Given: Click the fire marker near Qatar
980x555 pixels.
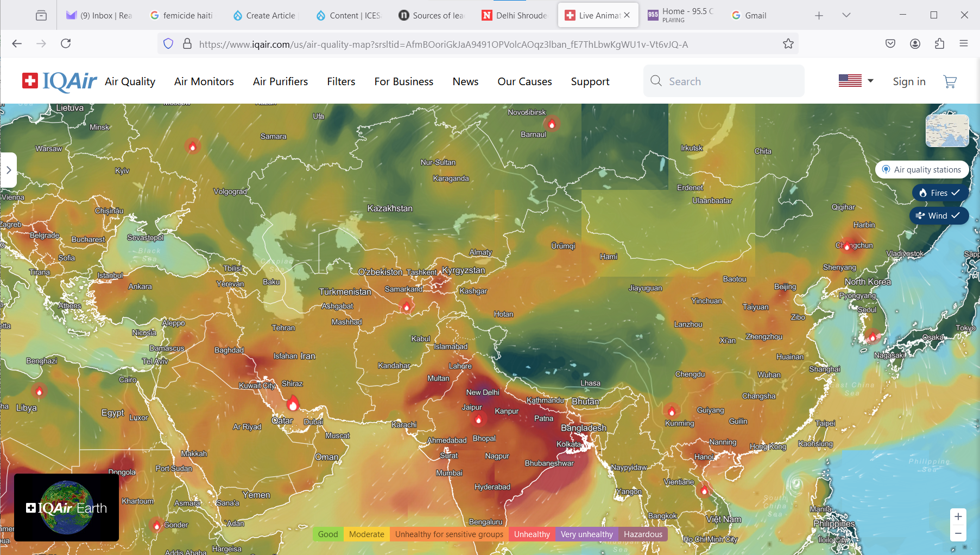Looking at the screenshot, I should (293, 404).
